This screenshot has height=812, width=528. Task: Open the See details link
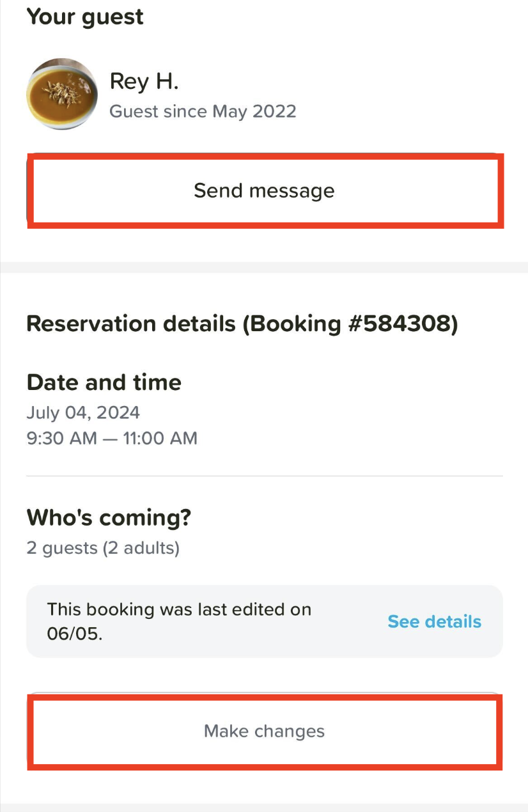coord(434,621)
